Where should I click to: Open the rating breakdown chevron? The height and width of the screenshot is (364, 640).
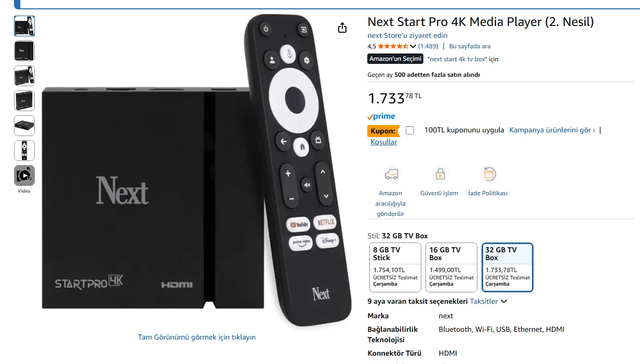point(414,46)
